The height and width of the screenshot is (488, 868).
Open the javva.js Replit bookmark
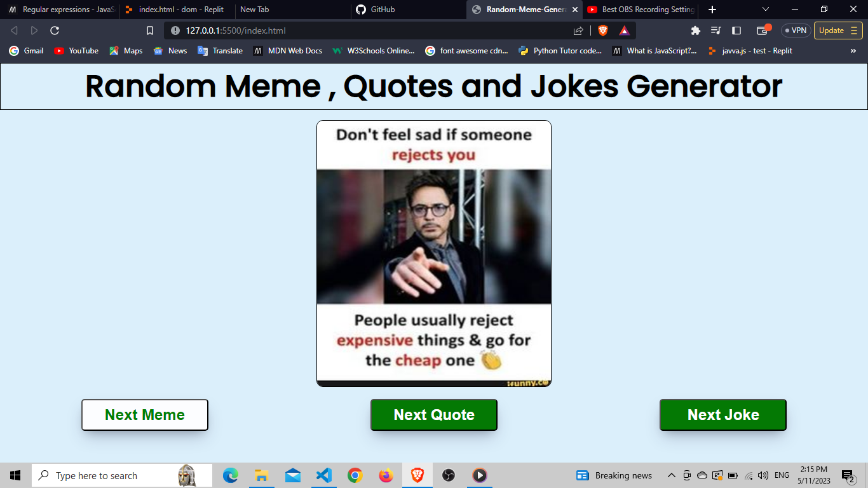(x=750, y=51)
